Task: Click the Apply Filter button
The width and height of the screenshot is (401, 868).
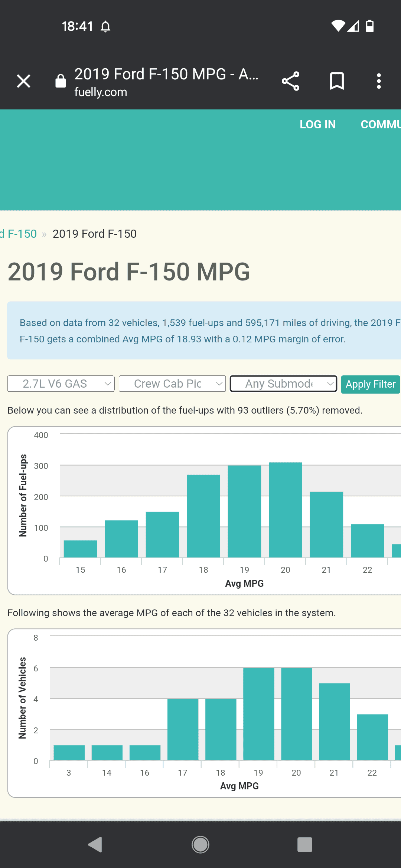Action: tap(371, 384)
